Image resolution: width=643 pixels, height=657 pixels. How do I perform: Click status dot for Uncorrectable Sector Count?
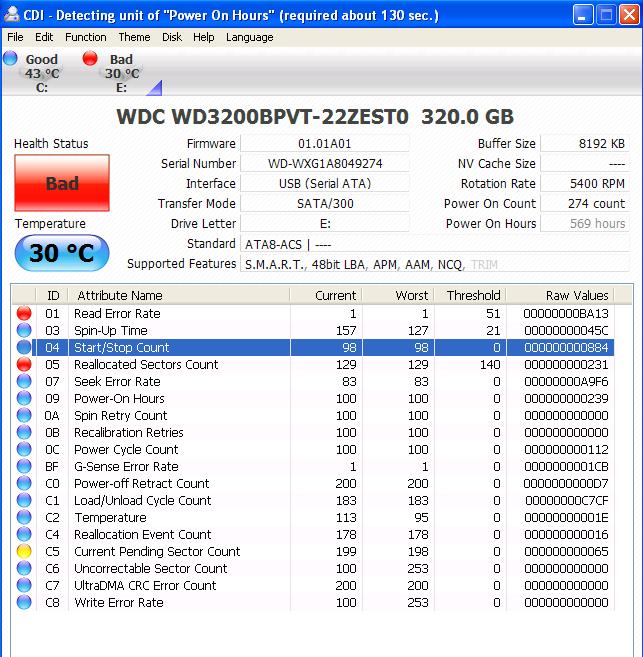click(x=24, y=568)
